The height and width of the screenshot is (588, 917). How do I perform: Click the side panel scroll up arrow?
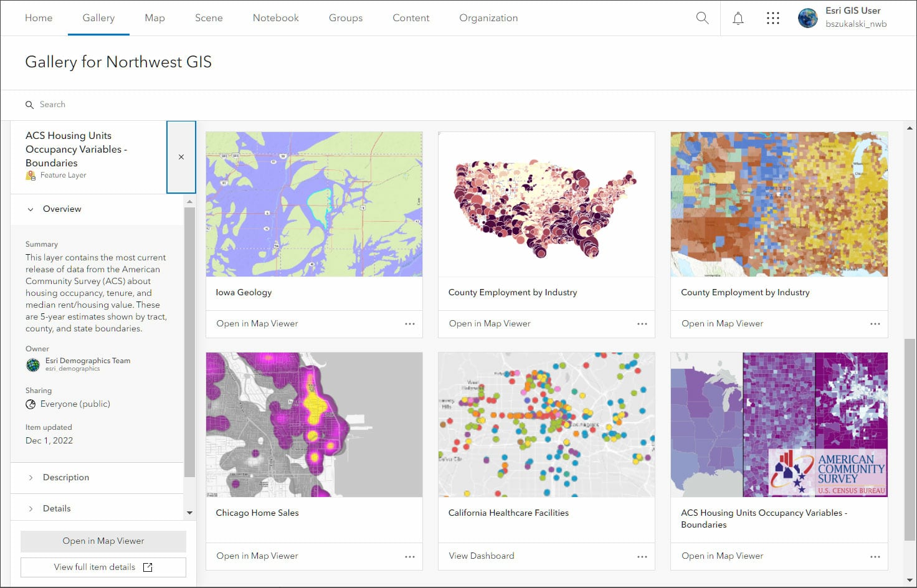(x=189, y=202)
